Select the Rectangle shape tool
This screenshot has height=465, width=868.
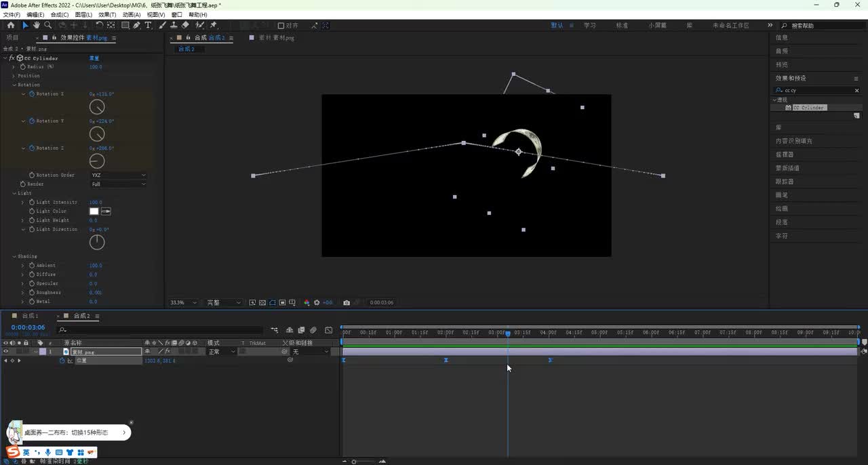point(125,25)
